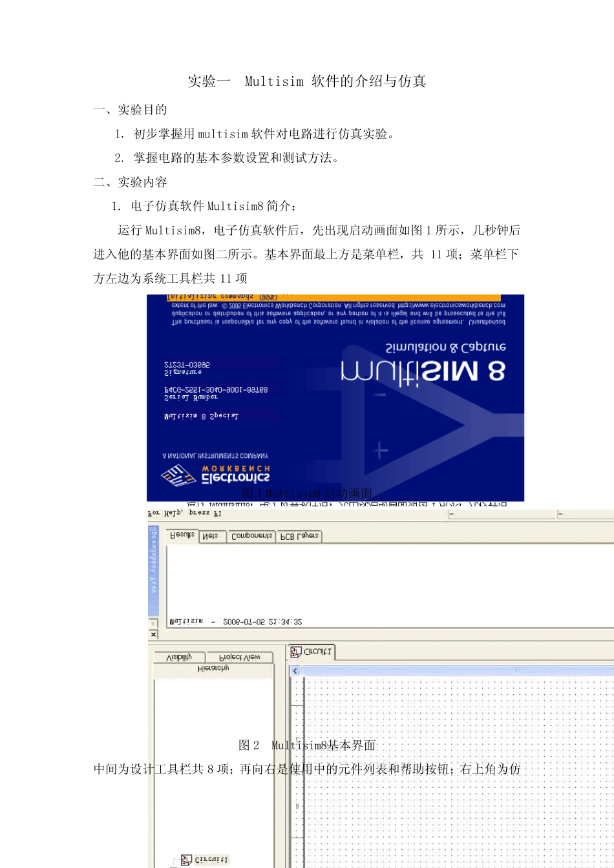The height and width of the screenshot is (868, 614).
Task: Click the schematic icon beside the Circuit1 tree item
Action: point(187,860)
